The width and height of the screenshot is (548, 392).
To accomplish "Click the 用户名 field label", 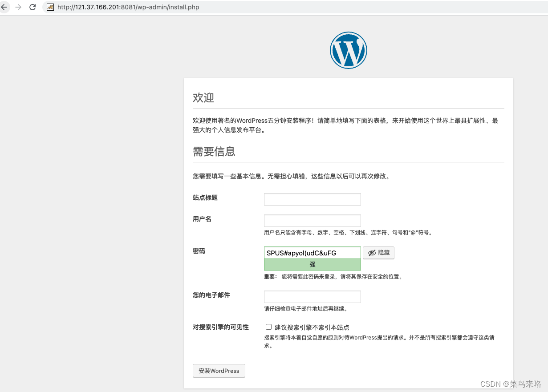I will (202, 219).
